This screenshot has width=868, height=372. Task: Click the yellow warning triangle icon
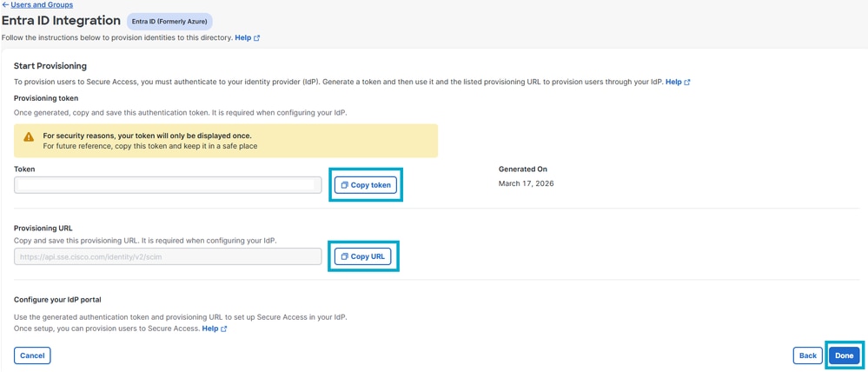click(x=29, y=136)
